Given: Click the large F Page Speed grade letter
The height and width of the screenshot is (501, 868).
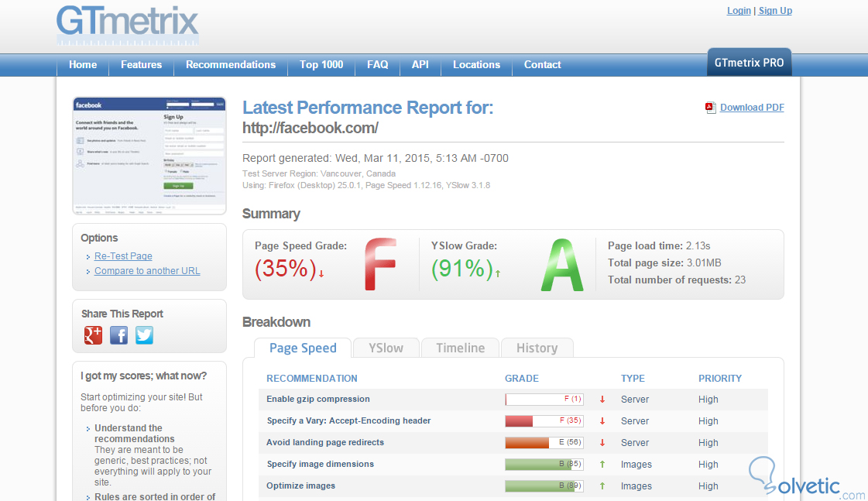Looking at the screenshot, I should point(380,264).
